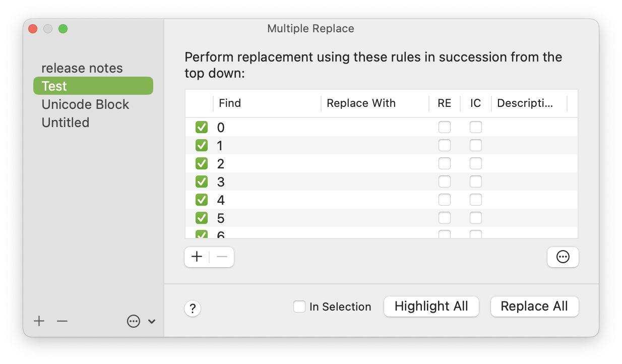Toggle rule 5's enabled checkmark

pyautogui.click(x=201, y=218)
